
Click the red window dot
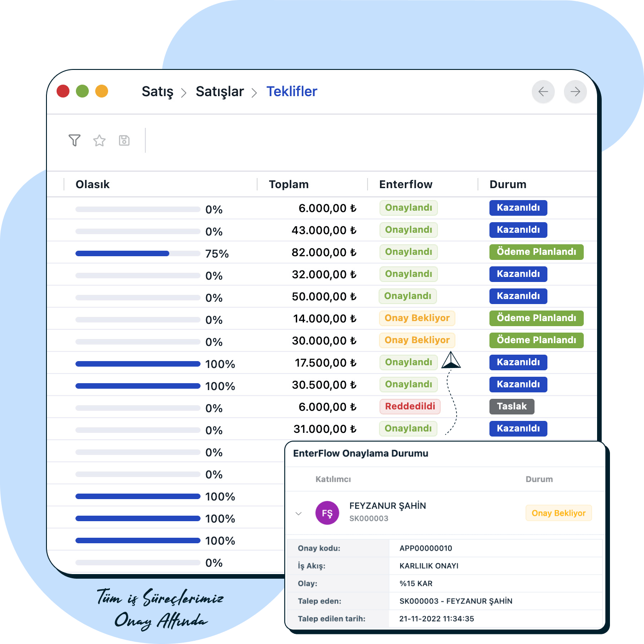63,91
